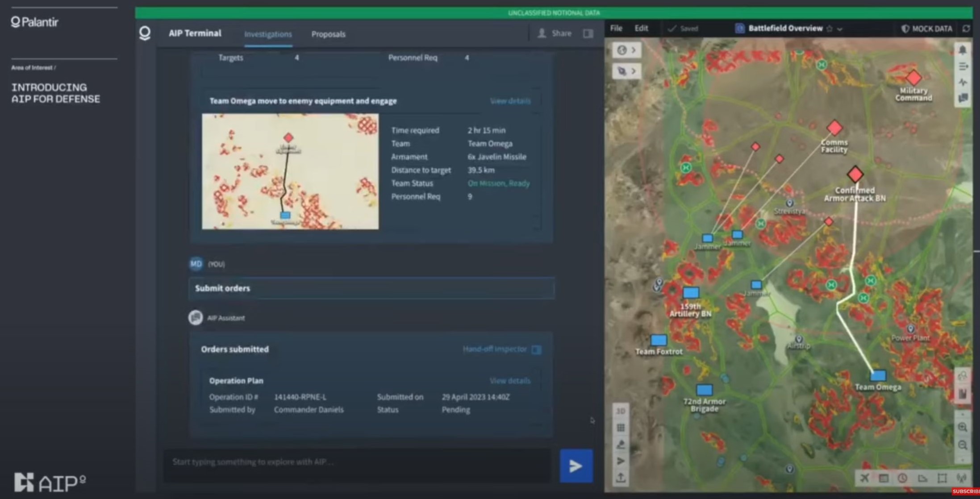Image resolution: width=980 pixels, height=499 pixels.
Task: Expand the layers selector below globe
Action: [626, 71]
